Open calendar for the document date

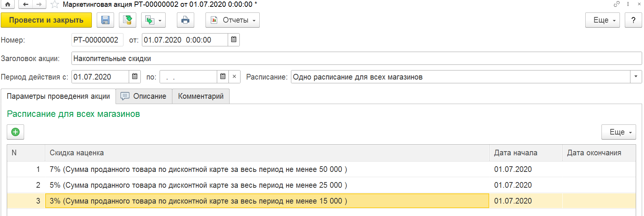(x=234, y=40)
